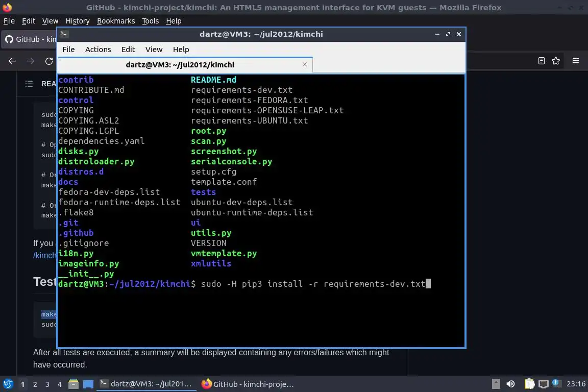588x392 pixels.
Task: Click template.conf in the terminal listing
Action: point(224,182)
